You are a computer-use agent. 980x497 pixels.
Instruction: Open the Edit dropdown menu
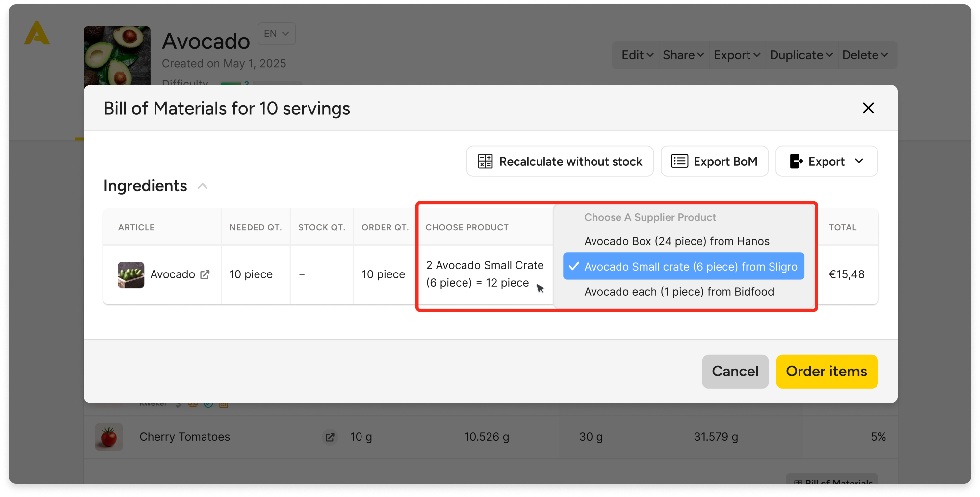click(637, 55)
